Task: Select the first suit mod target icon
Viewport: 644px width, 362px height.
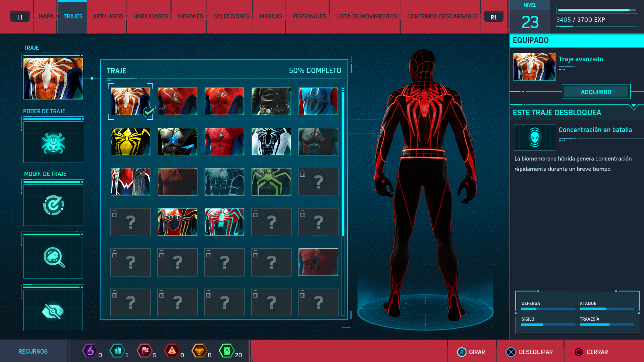Action: pos(53,205)
